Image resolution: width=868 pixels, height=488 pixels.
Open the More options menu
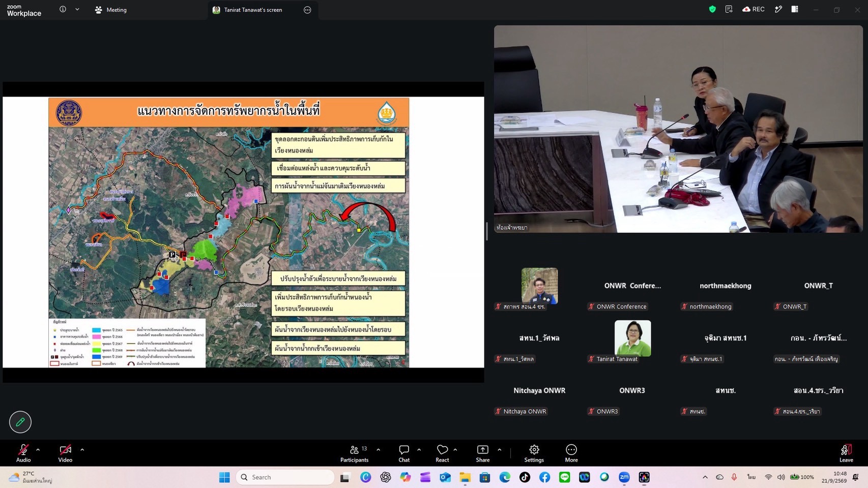pyautogui.click(x=571, y=453)
